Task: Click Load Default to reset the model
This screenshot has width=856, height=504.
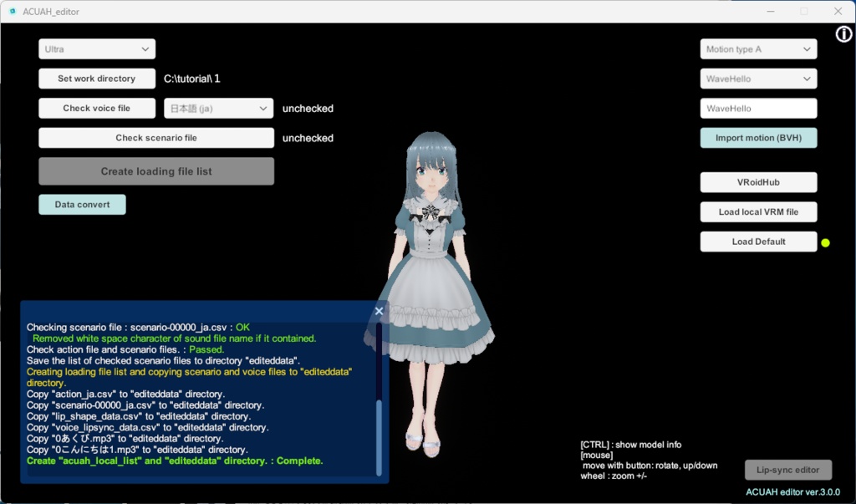Action: pyautogui.click(x=757, y=241)
